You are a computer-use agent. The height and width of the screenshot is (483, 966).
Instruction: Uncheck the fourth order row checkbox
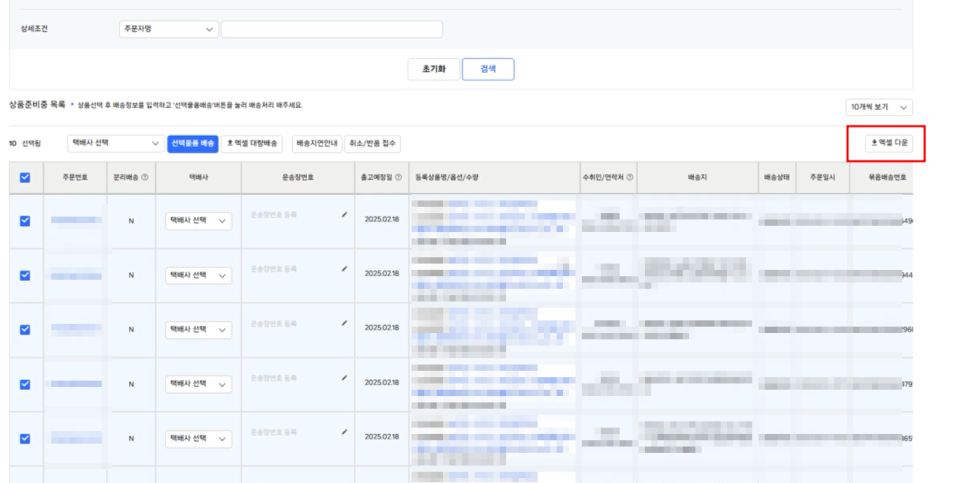(x=25, y=384)
